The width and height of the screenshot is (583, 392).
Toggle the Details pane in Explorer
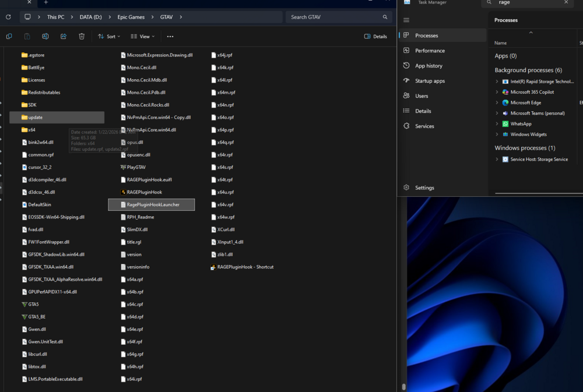pos(376,36)
